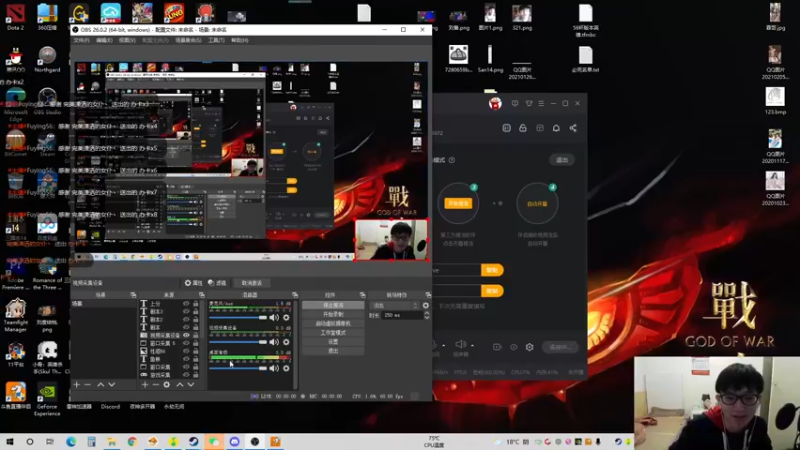
Task: Move selected source down in list
Action: tap(191, 385)
